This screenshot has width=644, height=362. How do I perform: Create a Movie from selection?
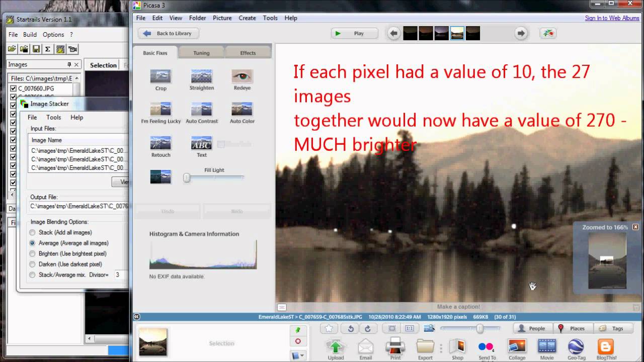(x=547, y=349)
